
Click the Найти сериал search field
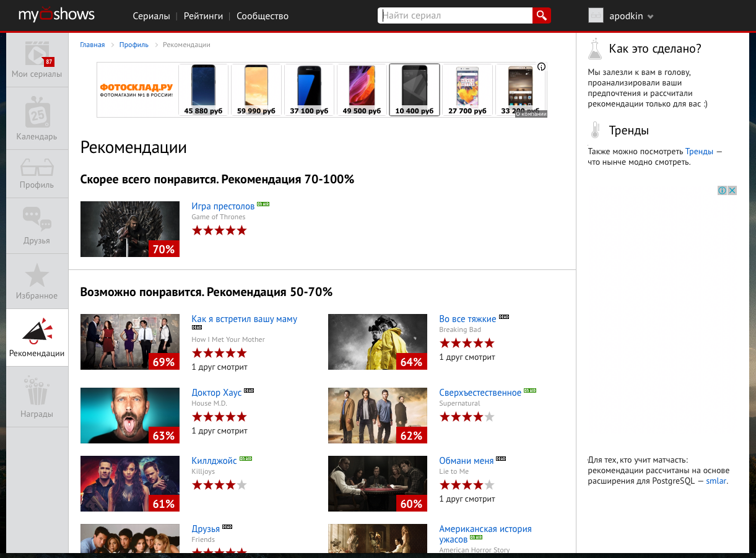[455, 15]
